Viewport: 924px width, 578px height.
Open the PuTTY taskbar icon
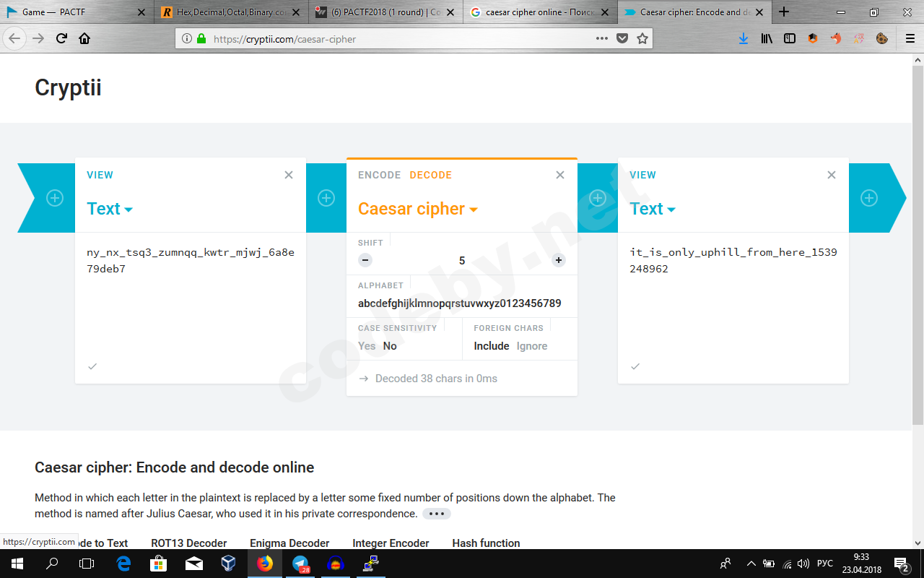coord(371,564)
